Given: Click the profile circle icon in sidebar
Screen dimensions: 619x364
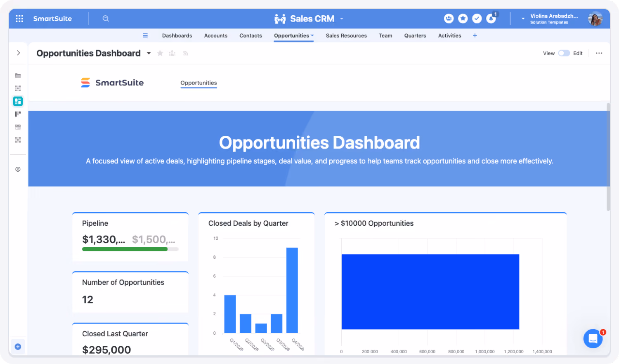Looking at the screenshot, I should click(18, 169).
